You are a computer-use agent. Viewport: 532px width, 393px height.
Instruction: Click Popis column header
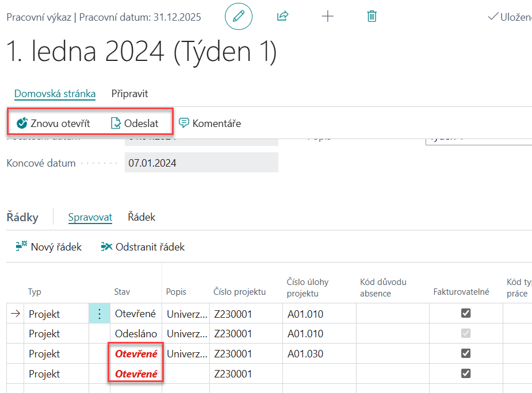(x=176, y=292)
